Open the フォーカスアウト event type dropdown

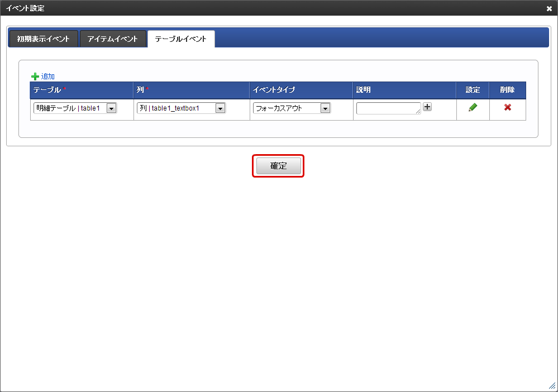click(292, 108)
